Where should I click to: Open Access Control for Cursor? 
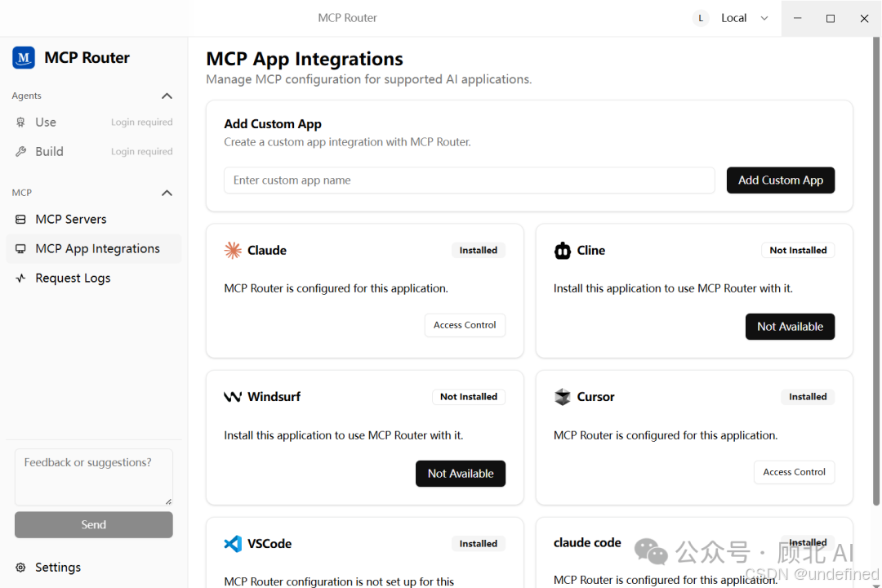pos(794,472)
